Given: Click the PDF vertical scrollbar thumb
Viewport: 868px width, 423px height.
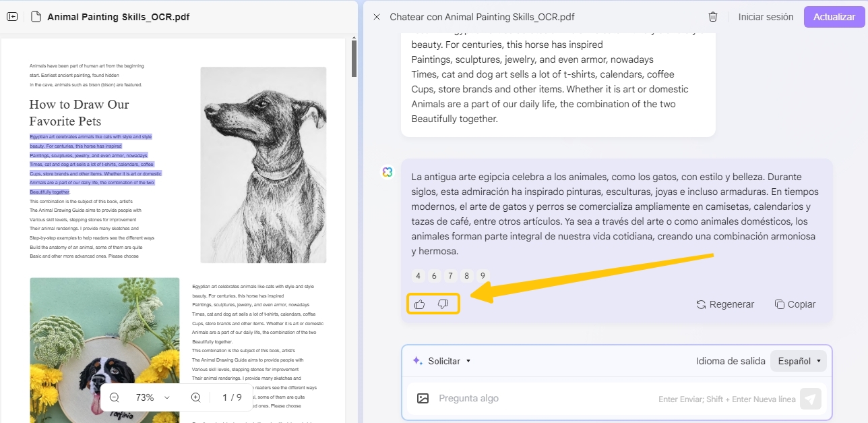Looking at the screenshot, I should pos(354,59).
